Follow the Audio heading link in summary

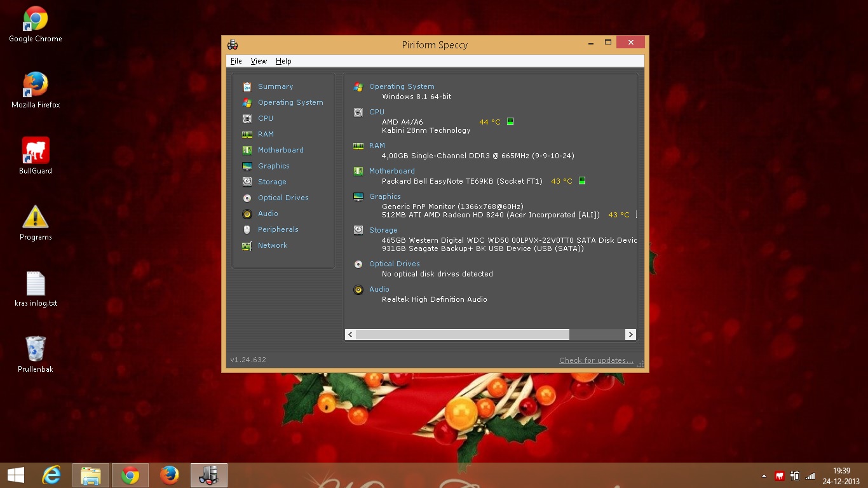click(379, 289)
